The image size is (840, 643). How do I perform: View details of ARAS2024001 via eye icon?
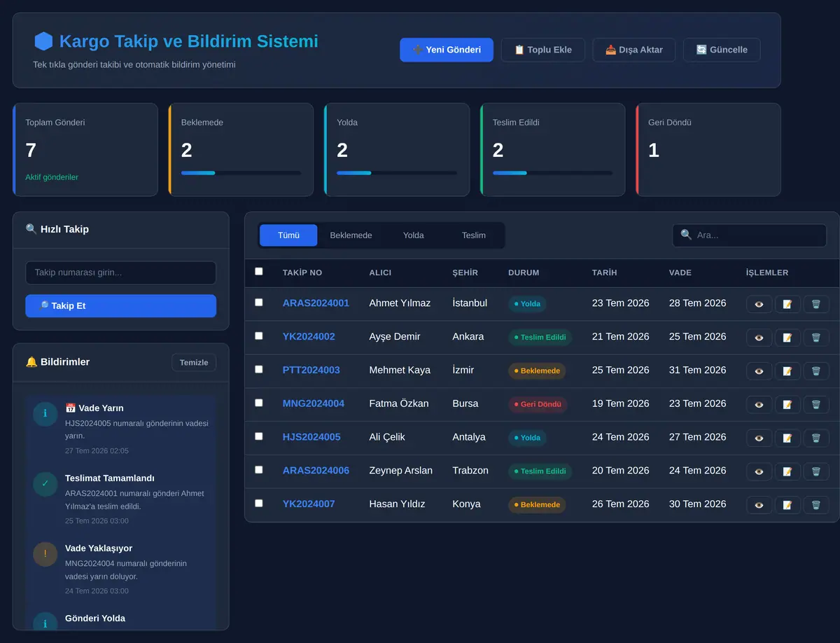point(759,304)
